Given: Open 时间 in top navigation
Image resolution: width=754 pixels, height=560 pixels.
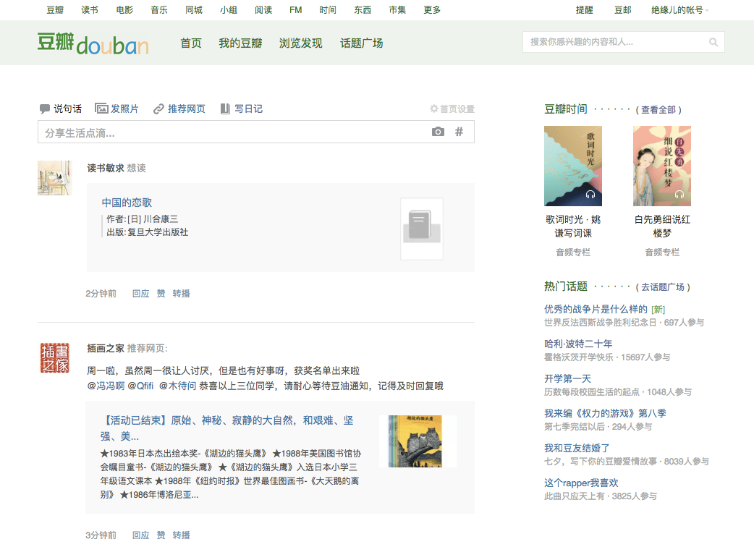Looking at the screenshot, I should pyautogui.click(x=328, y=10).
